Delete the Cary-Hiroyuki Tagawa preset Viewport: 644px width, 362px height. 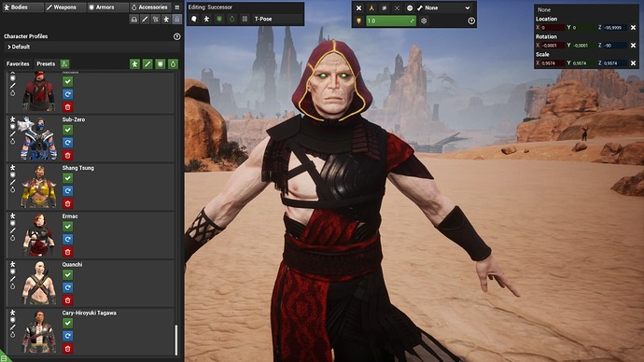click(68, 348)
